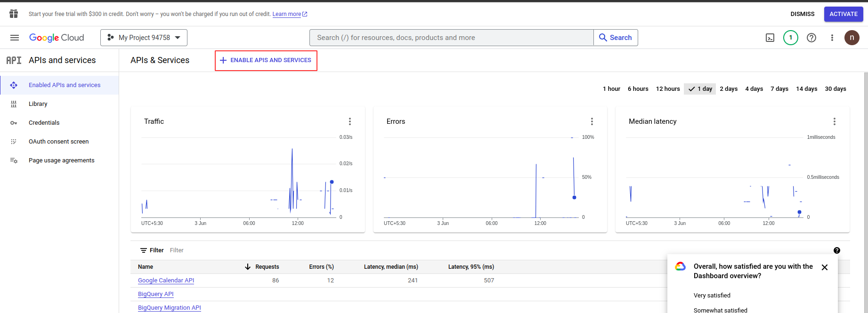
Task: Open Traffic chart more options menu
Action: 350,121
